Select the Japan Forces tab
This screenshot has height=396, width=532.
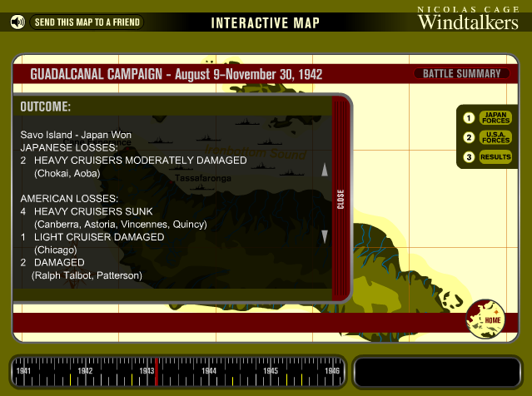point(495,117)
